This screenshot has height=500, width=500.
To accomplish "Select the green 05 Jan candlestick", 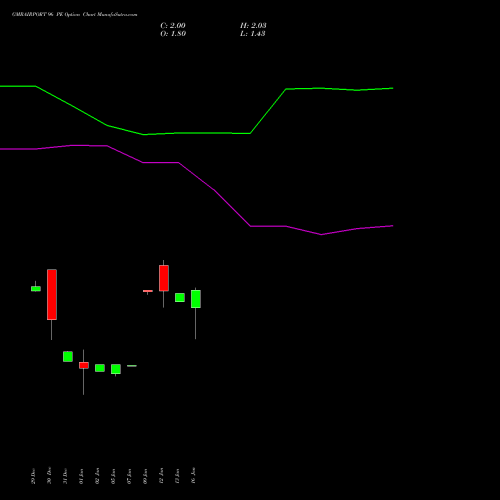I will click(x=116, y=369).
